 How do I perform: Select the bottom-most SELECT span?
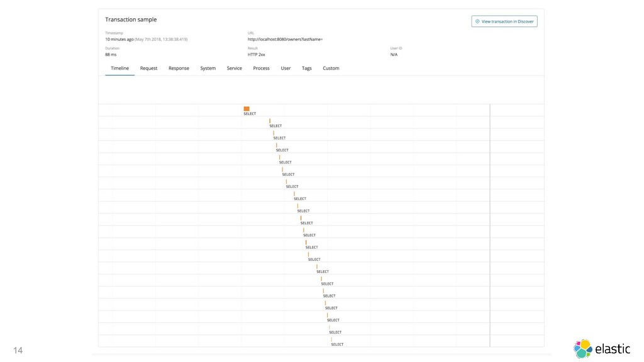click(x=331, y=339)
